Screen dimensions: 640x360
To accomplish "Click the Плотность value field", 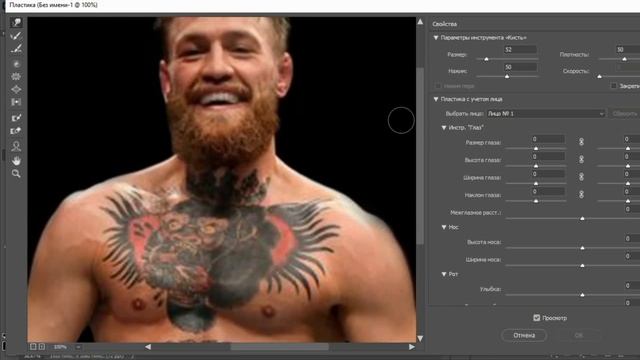I will (x=628, y=50).
